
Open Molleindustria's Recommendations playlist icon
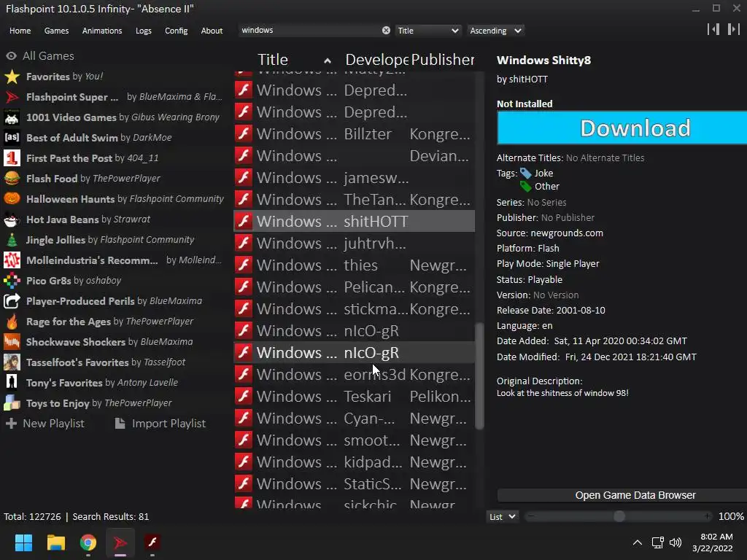(12, 260)
